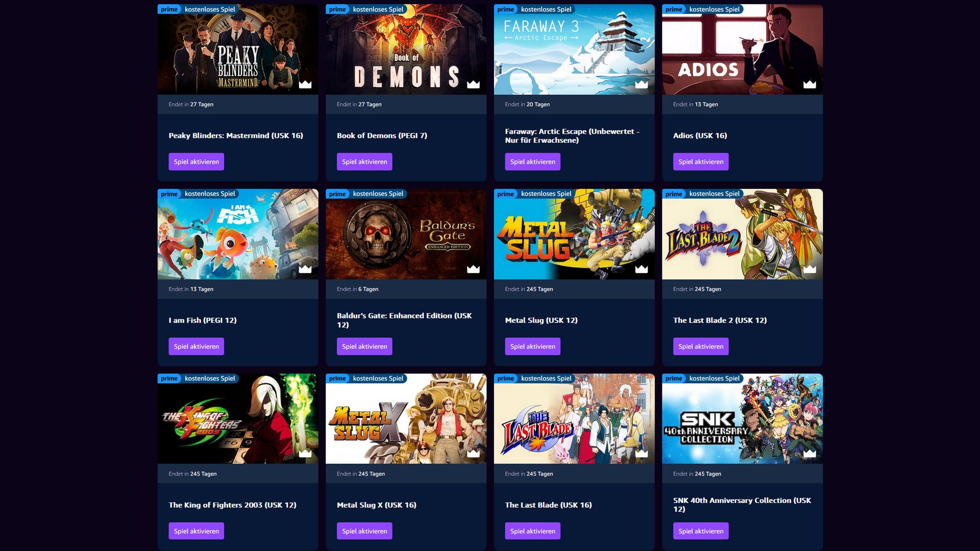Activate the Peaky Blinders: Mastermind game
This screenshot has width=980, height=551.
196,162
